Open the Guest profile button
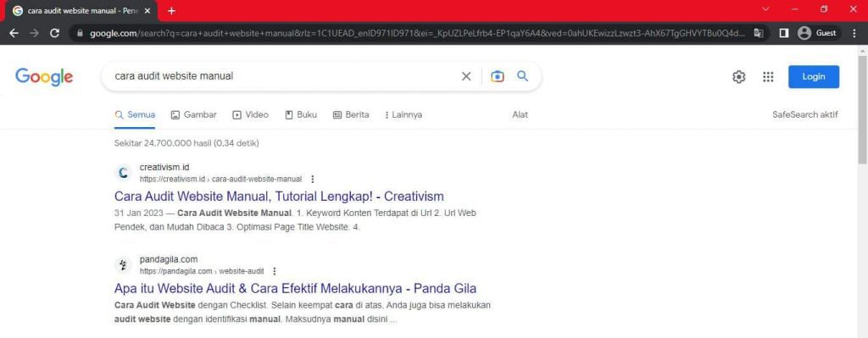The image size is (868, 338). 818,33
